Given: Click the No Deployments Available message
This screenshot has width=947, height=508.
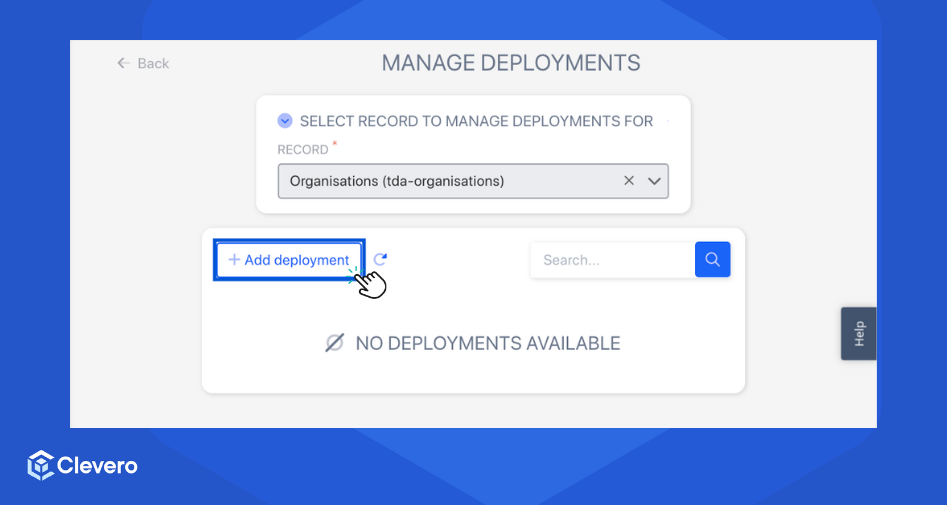Looking at the screenshot, I should (473, 343).
